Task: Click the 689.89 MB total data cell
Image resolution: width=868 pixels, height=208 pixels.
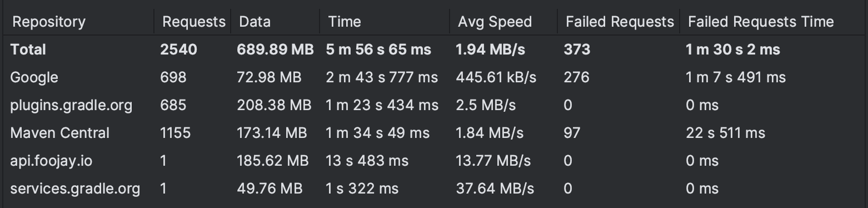Action: tap(275, 49)
